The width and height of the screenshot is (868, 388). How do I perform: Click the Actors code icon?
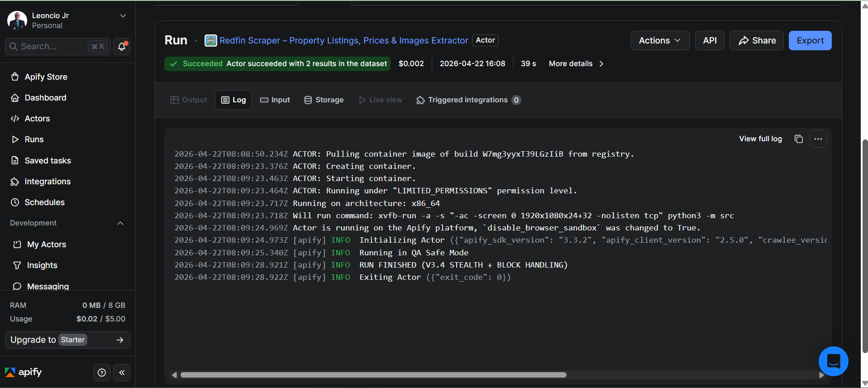pyautogui.click(x=15, y=119)
